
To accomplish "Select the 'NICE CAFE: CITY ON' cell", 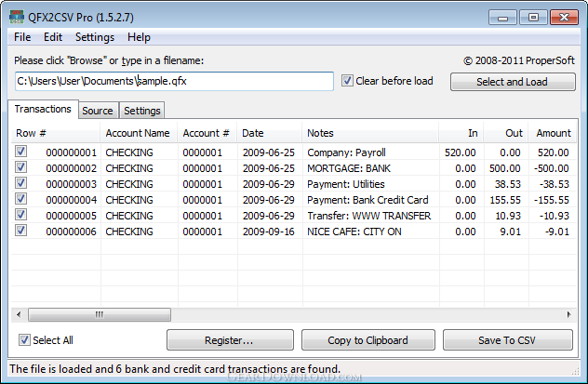I will pyautogui.click(x=354, y=232).
